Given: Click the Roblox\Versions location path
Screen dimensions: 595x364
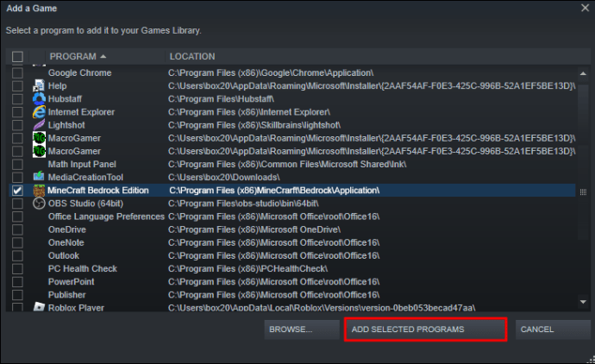Looking at the screenshot, I should tap(322, 308).
